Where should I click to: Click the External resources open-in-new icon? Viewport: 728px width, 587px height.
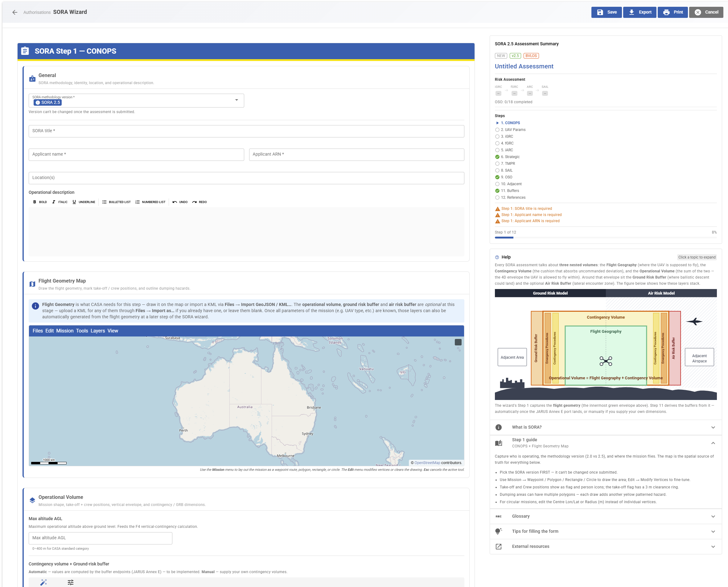pyautogui.click(x=498, y=547)
